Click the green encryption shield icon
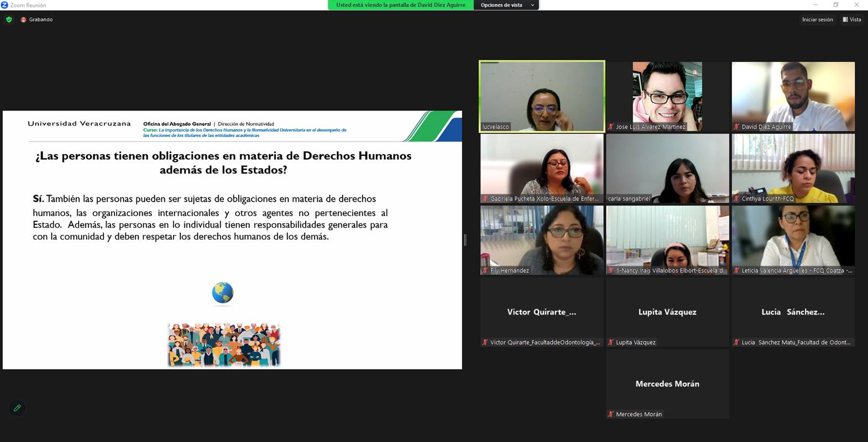The width and height of the screenshot is (868, 442). pyautogui.click(x=9, y=19)
